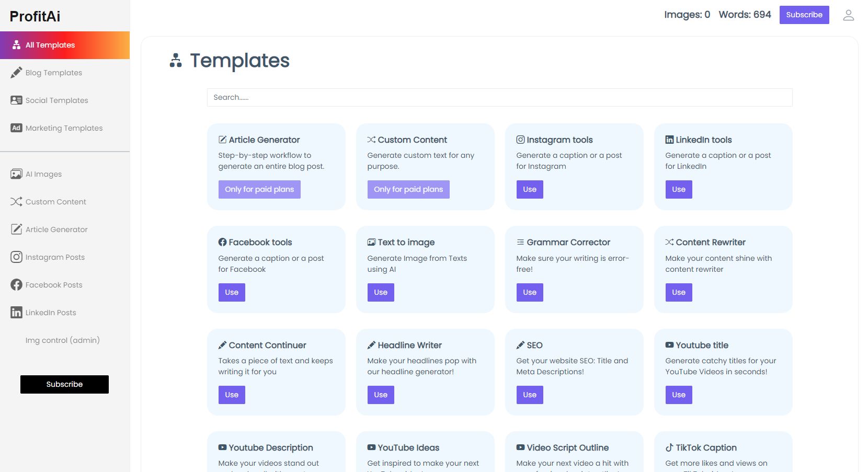Click the Custom Content shuffle icon in sidebar
The height and width of the screenshot is (472, 868).
point(16,202)
